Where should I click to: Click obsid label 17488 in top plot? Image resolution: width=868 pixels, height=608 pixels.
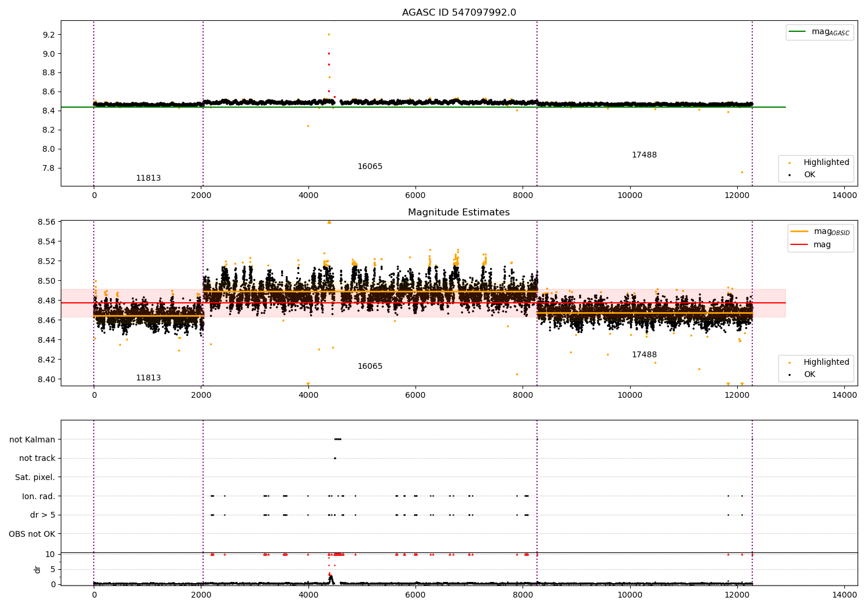click(x=644, y=155)
